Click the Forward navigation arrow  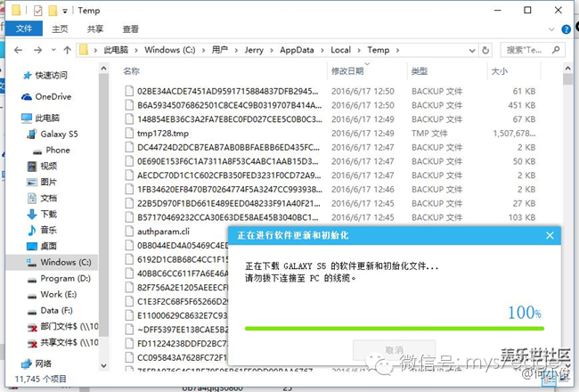click(x=37, y=50)
